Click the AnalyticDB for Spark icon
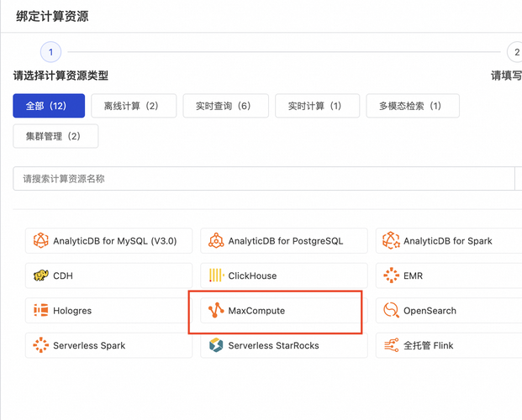 391,240
